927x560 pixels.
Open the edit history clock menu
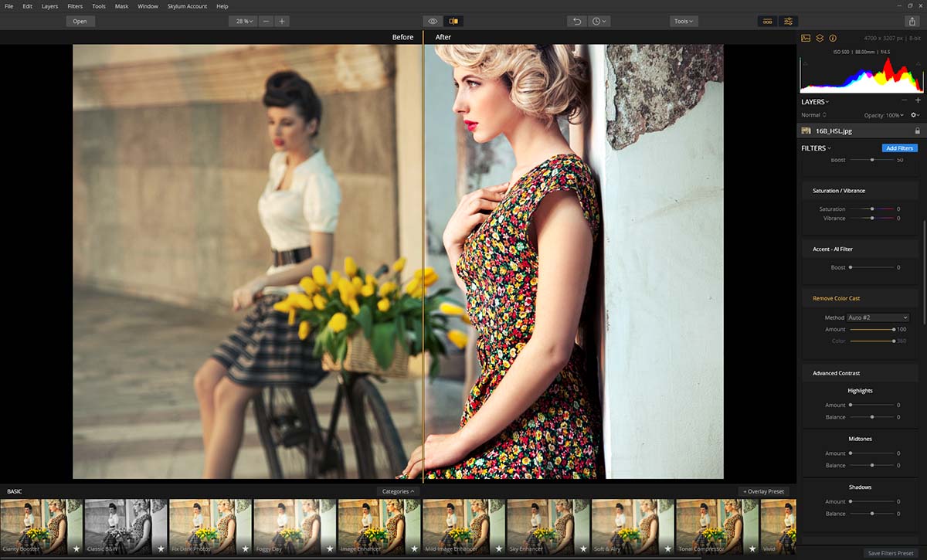599,22
